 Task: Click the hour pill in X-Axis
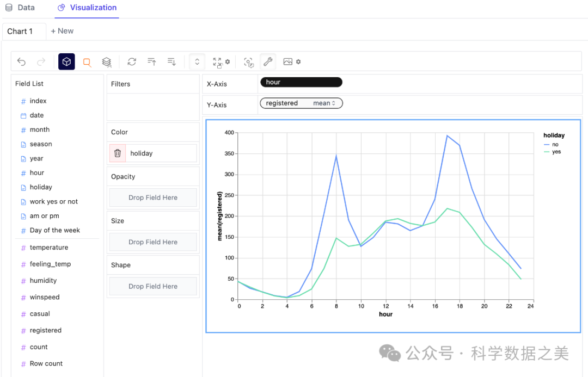click(301, 82)
